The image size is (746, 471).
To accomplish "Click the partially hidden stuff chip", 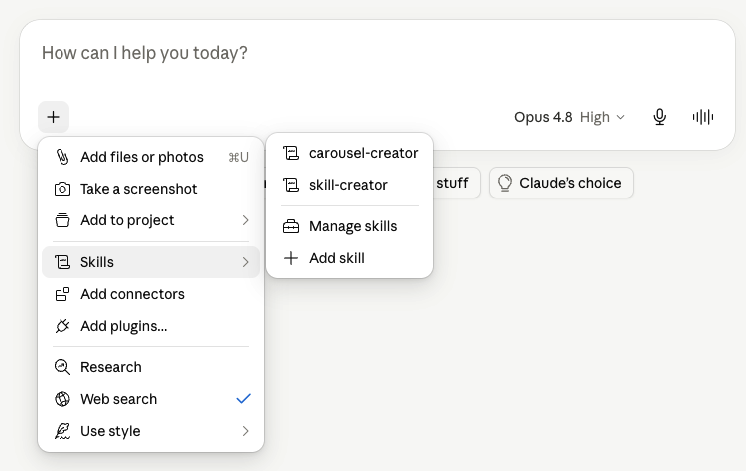I will pyautogui.click(x=456, y=183).
